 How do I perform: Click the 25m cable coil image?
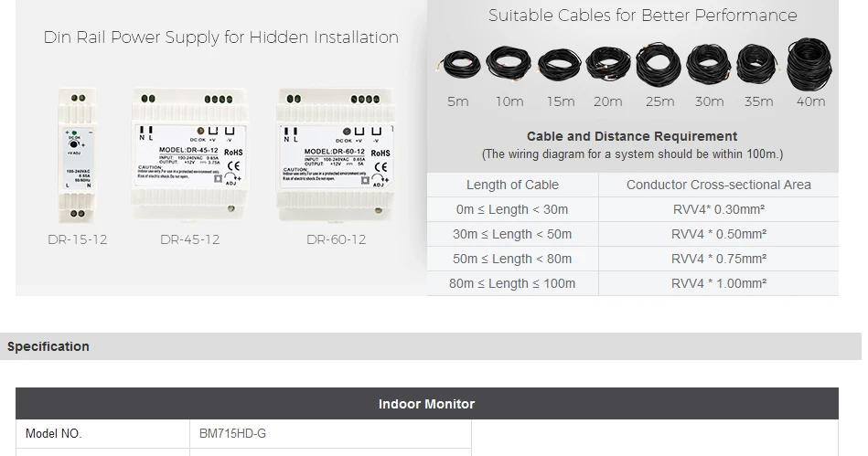pos(659,64)
